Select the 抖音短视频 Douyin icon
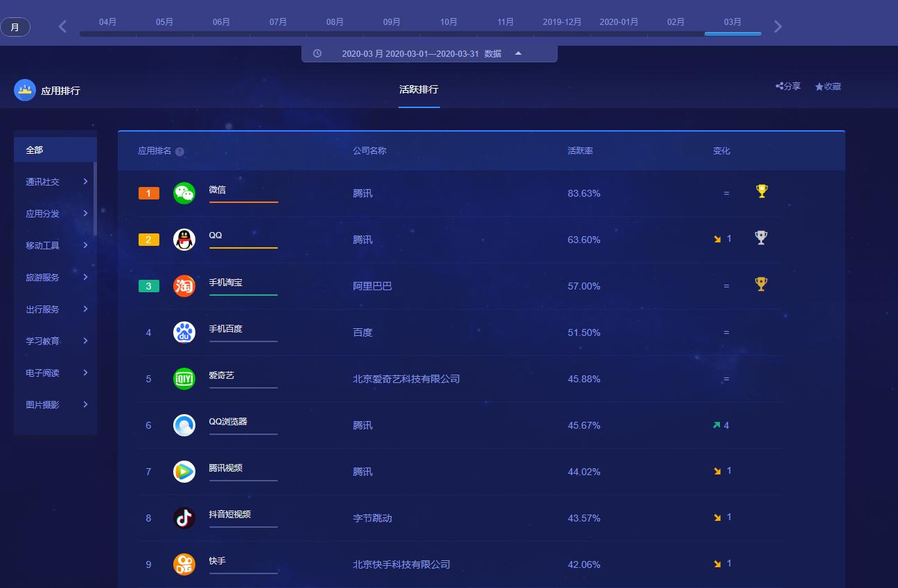 [184, 518]
